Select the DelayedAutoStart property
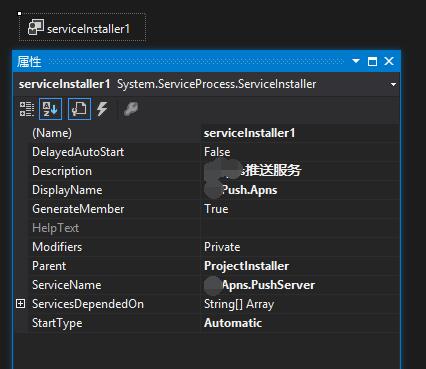The height and width of the screenshot is (369, 426). 78,152
